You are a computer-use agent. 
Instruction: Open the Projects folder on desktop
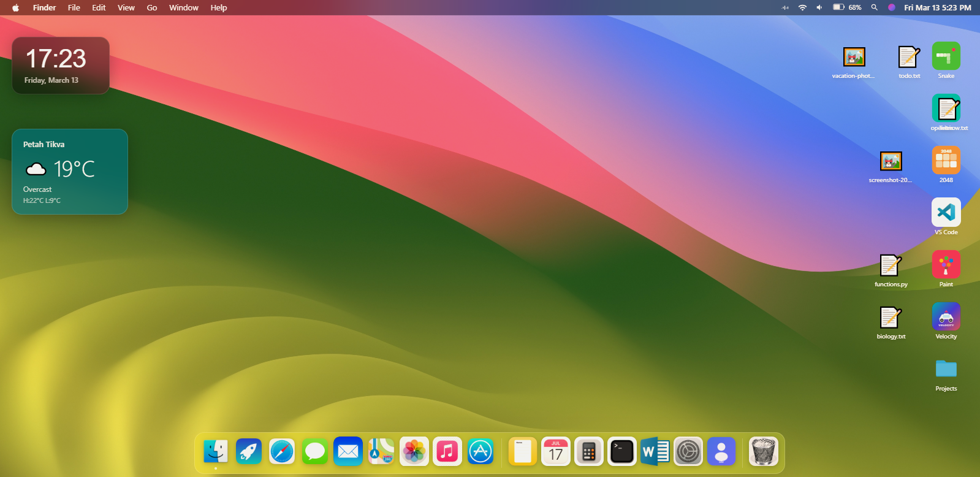[x=946, y=369]
